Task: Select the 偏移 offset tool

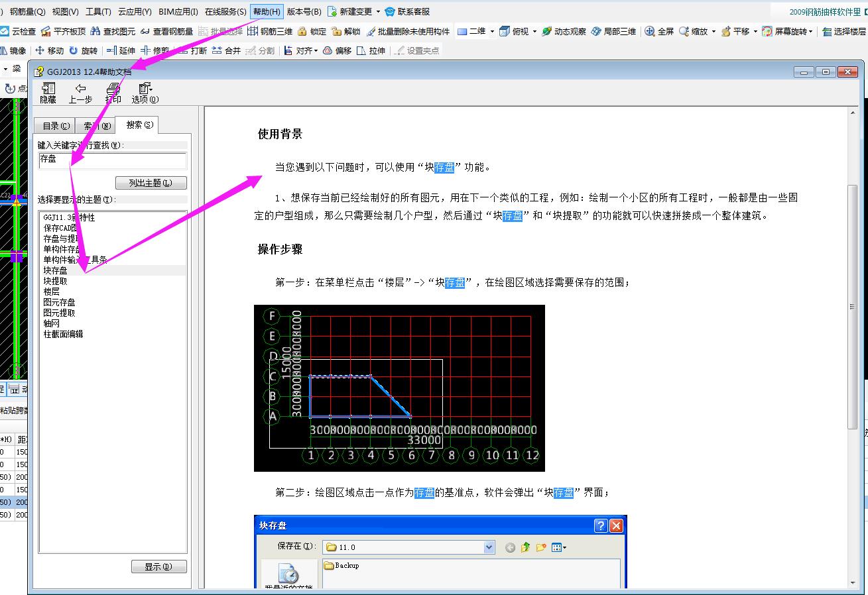Action: (338, 50)
